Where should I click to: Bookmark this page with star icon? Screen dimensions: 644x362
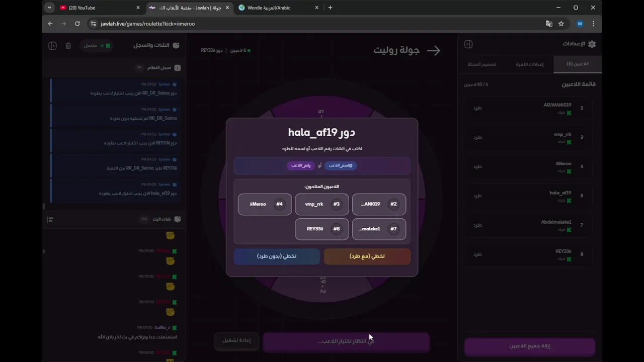tap(561, 24)
